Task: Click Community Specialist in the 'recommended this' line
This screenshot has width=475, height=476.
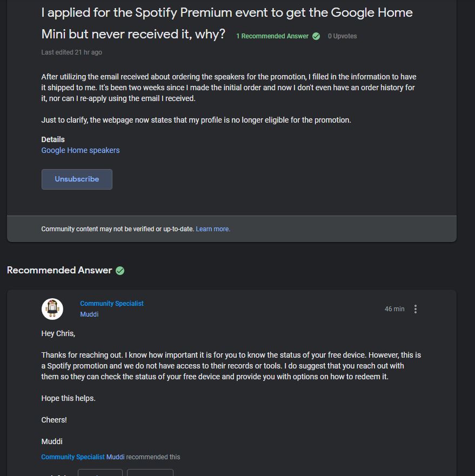Action: (73, 457)
